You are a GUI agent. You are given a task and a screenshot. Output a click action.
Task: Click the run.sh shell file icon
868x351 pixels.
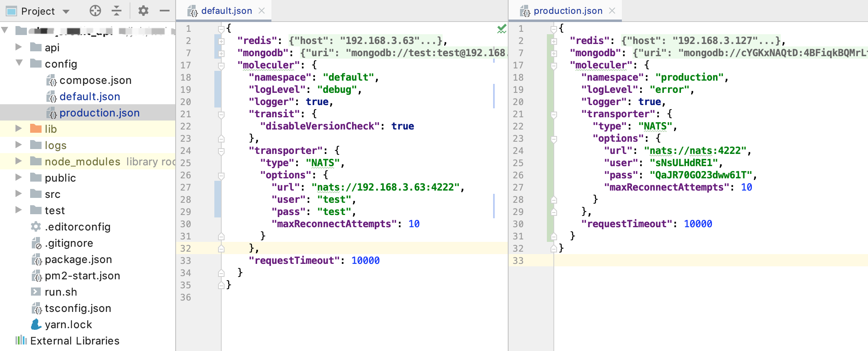(x=36, y=292)
